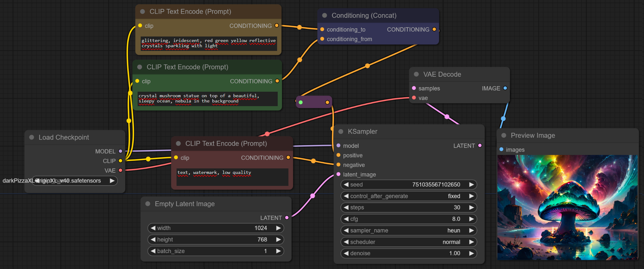Click the green input dot on the reroute node
644x269 pixels.
click(301, 102)
